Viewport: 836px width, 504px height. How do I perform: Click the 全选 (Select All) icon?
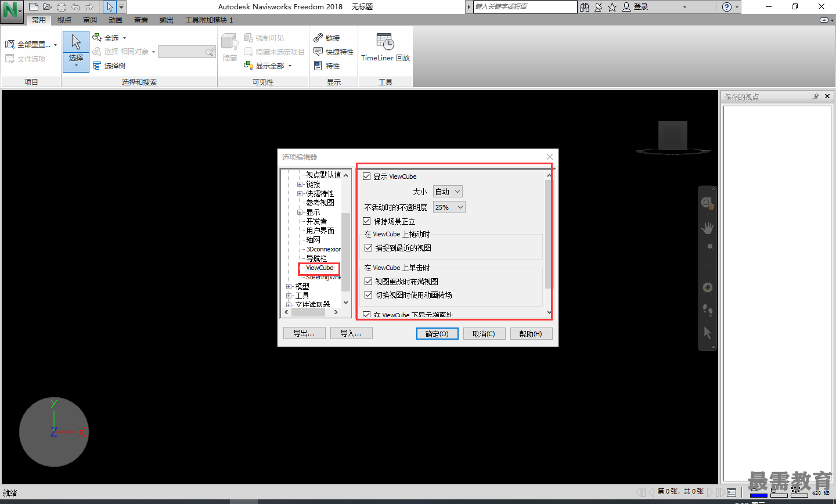click(97, 38)
